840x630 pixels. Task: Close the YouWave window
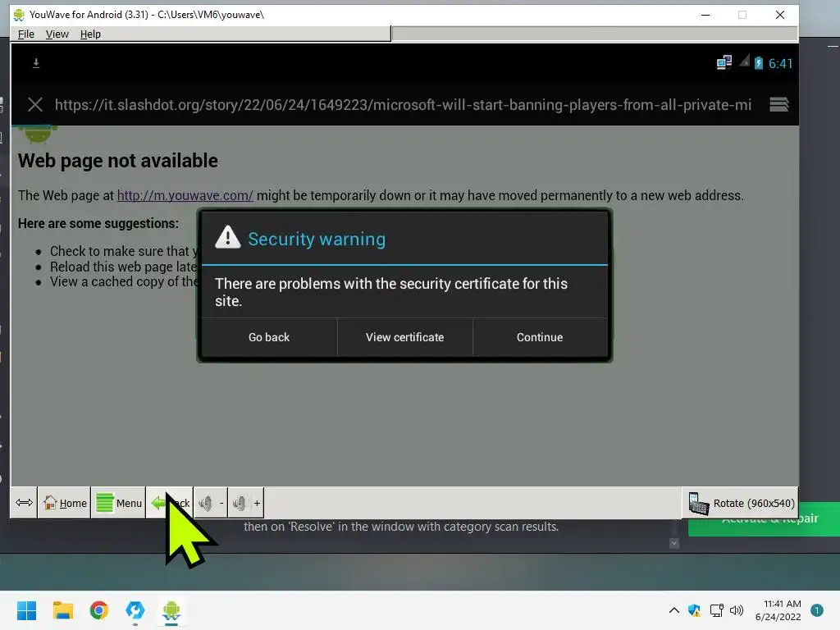780,15
